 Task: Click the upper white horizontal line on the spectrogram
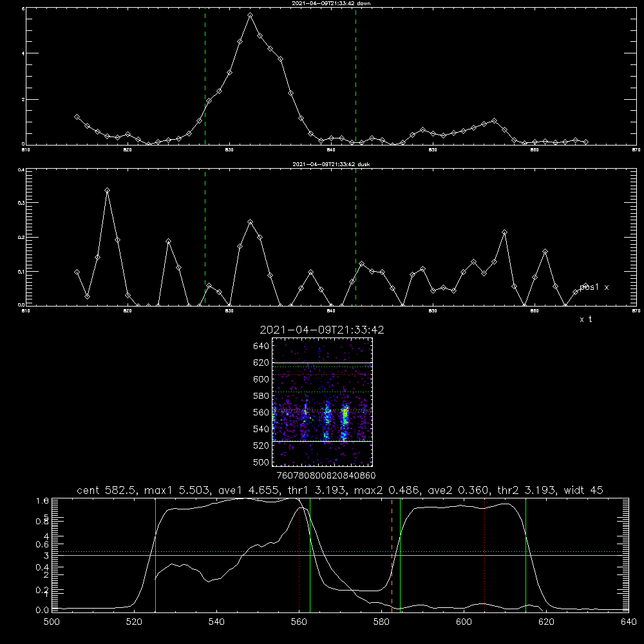(323, 363)
